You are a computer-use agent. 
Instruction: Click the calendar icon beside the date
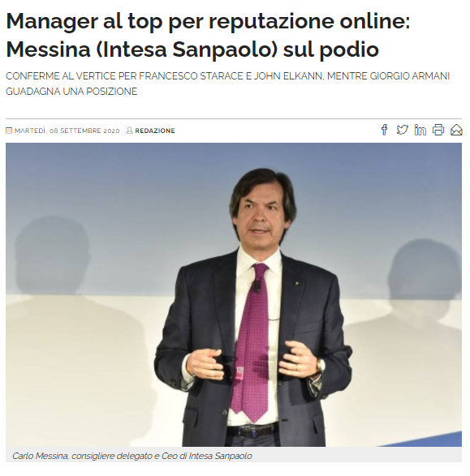point(9,131)
